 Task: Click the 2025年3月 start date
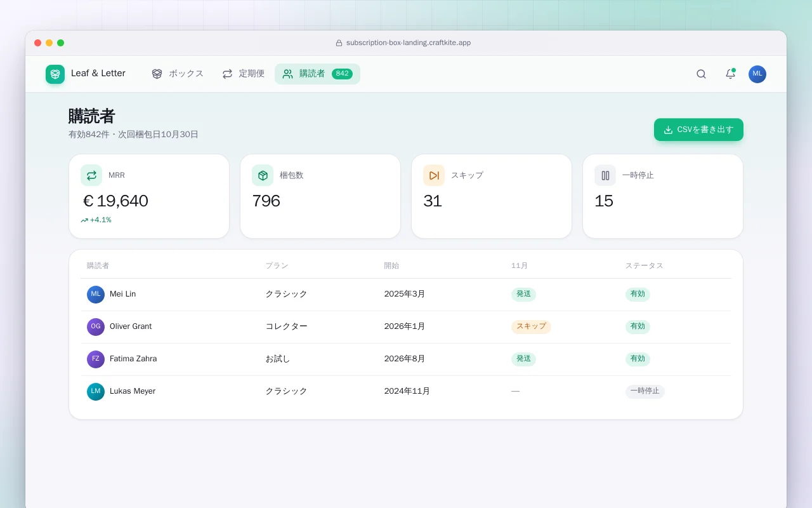click(x=404, y=294)
